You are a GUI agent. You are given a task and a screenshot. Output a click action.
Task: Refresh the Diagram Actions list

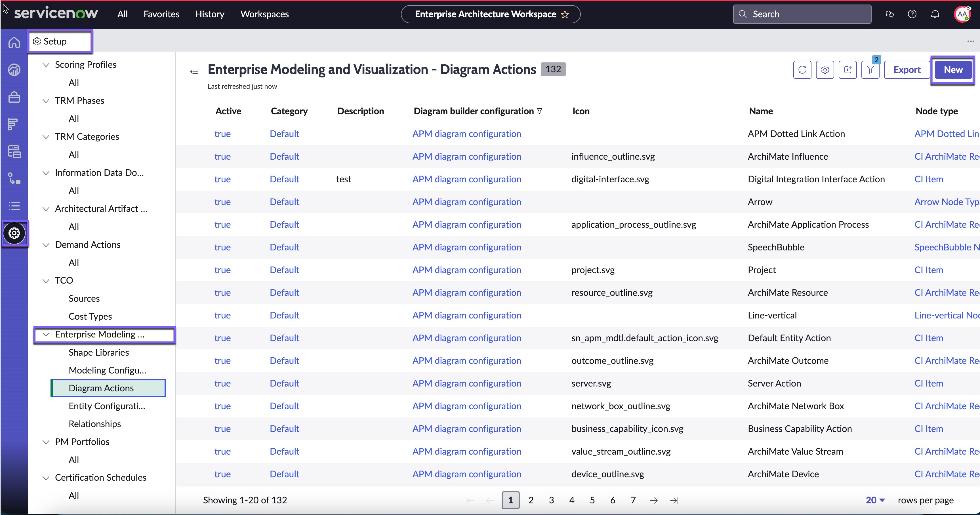[x=802, y=69]
